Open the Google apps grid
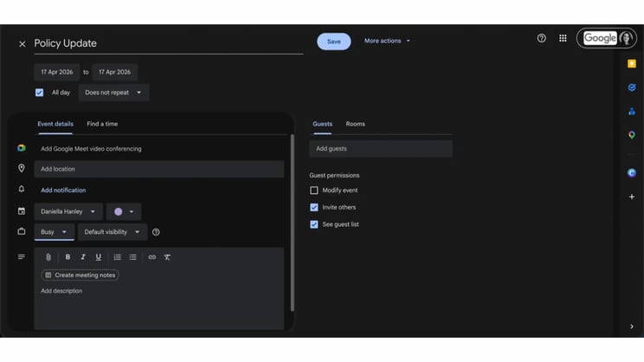 563,38
